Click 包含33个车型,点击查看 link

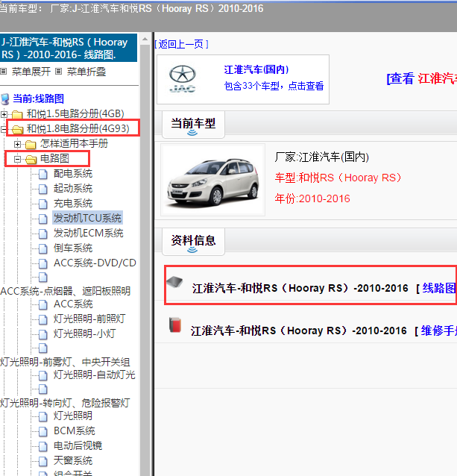tap(274, 86)
